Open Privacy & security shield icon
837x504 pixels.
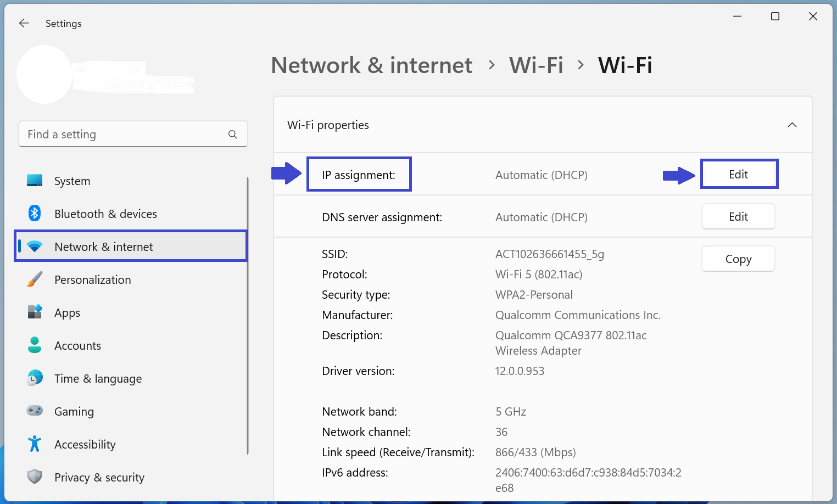pos(34,477)
